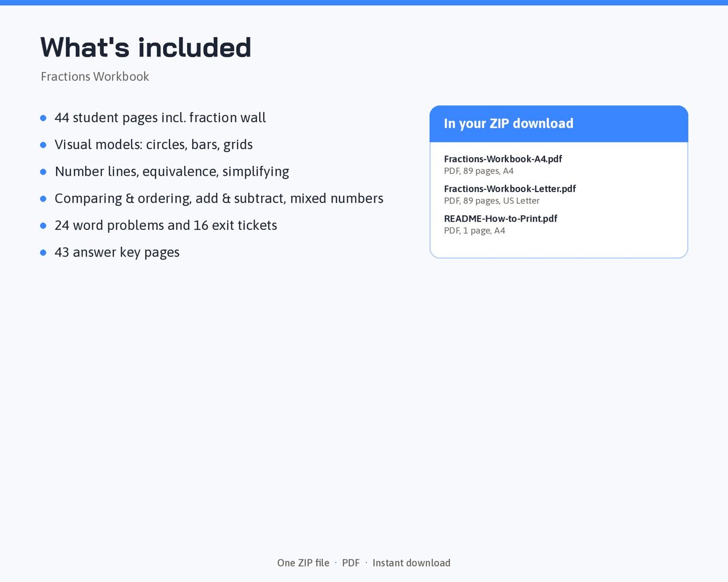Click the 24 word problems and exit tickets line
728x582 pixels.
coord(166,225)
